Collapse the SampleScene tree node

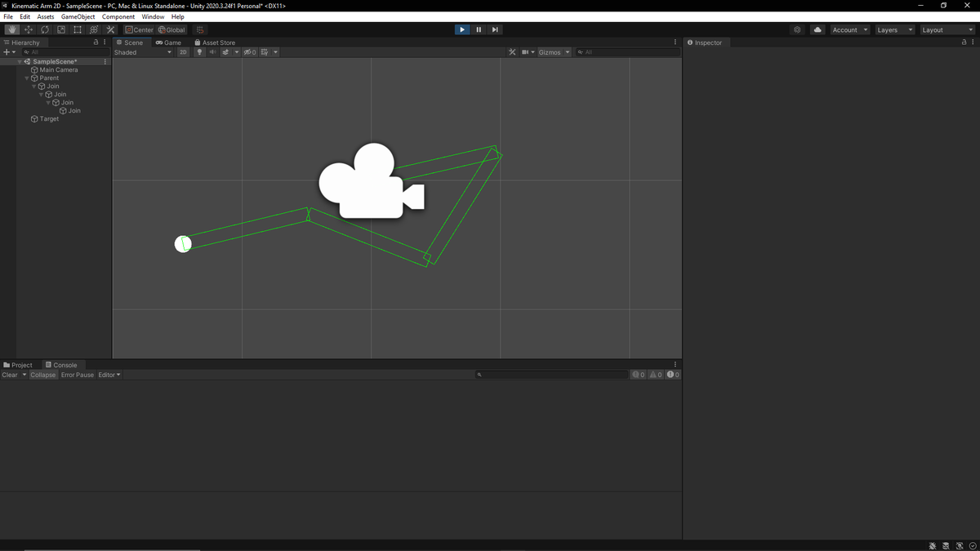(20, 61)
